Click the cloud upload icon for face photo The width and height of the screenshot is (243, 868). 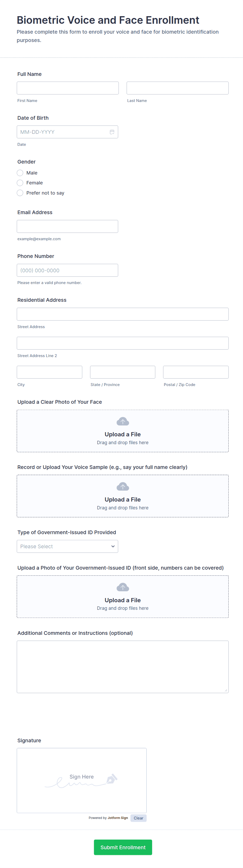(x=123, y=421)
